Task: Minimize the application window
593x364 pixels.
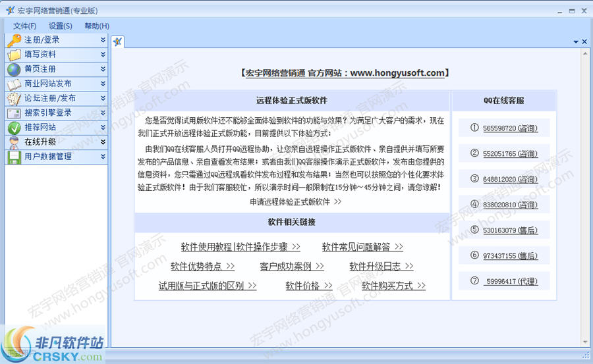Action: [x=559, y=11]
